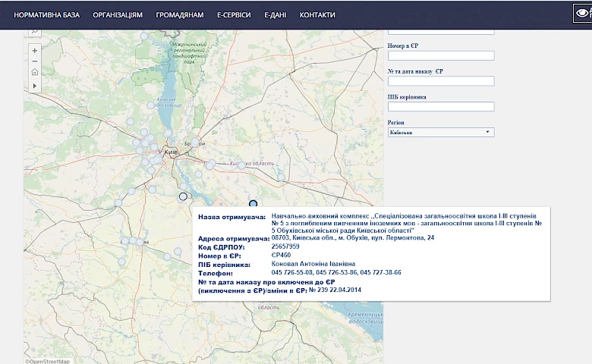The width and height of the screenshot is (592, 364).
Task: Go to Е-ДАНІ section
Action: [x=276, y=15]
